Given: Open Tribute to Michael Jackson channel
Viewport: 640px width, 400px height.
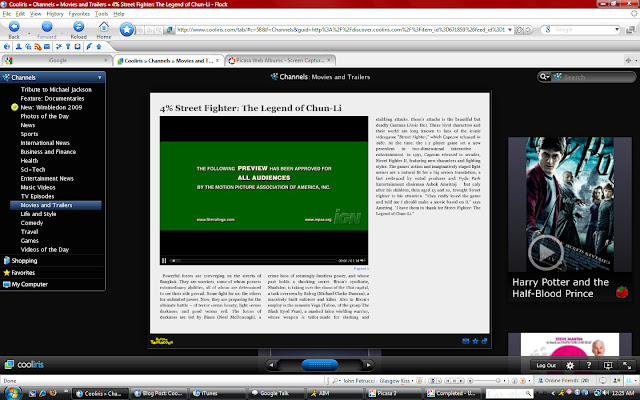Looking at the screenshot, I should 56,89.
